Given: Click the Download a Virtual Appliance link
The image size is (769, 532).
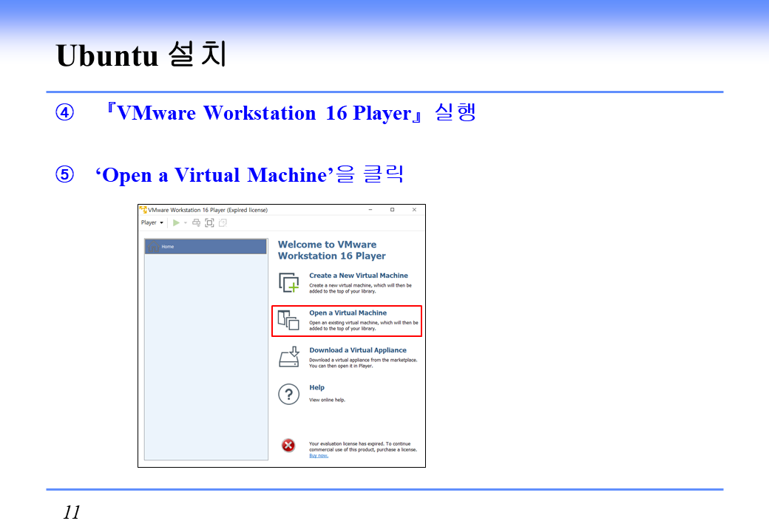Looking at the screenshot, I should 358,349.
